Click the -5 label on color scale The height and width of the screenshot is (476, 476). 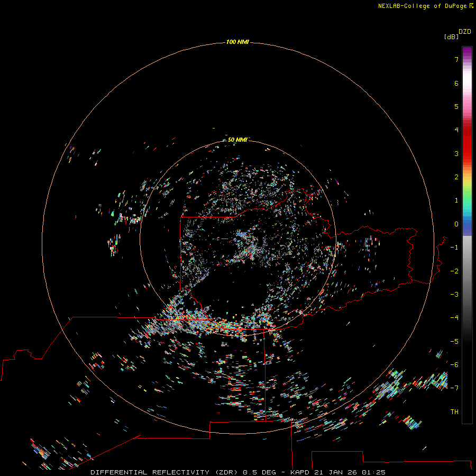tap(454, 342)
